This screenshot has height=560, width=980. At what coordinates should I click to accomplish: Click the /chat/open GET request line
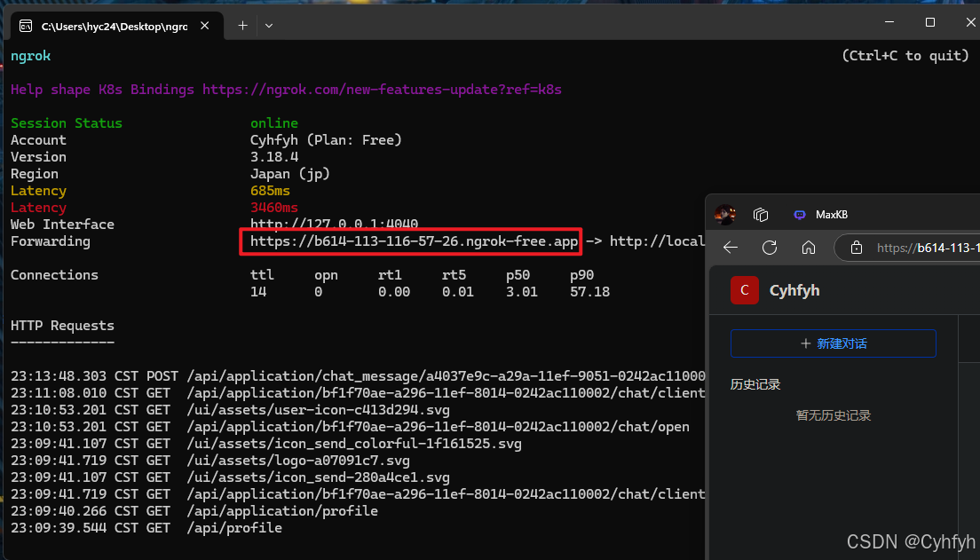click(x=350, y=427)
